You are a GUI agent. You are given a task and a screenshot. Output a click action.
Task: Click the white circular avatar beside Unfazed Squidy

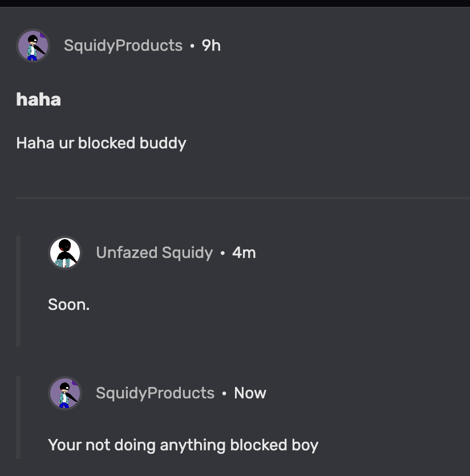[64, 252]
